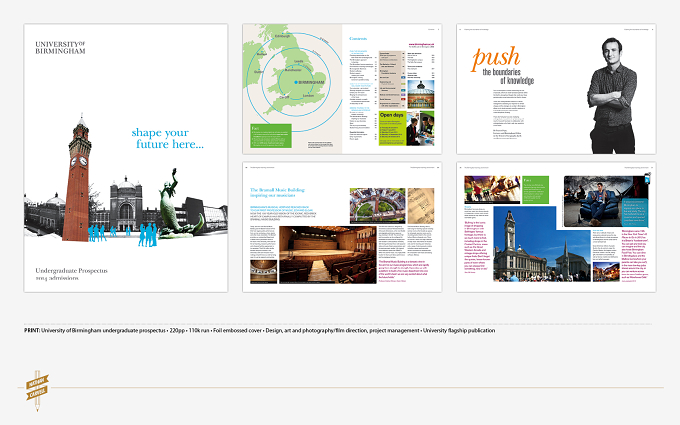Open the Bramall Music Building spread
Image resolution: width=680 pixels, height=425 pixels.
point(342,227)
